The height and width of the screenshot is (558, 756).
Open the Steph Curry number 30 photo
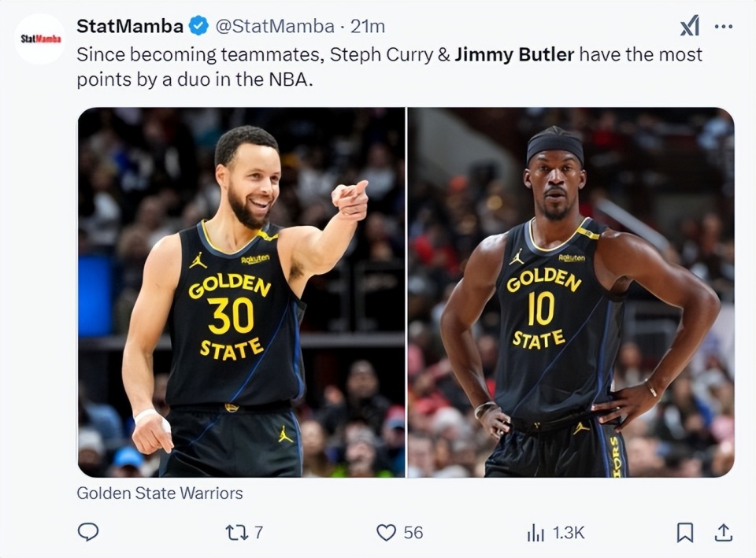pyautogui.click(x=241, y=292)
